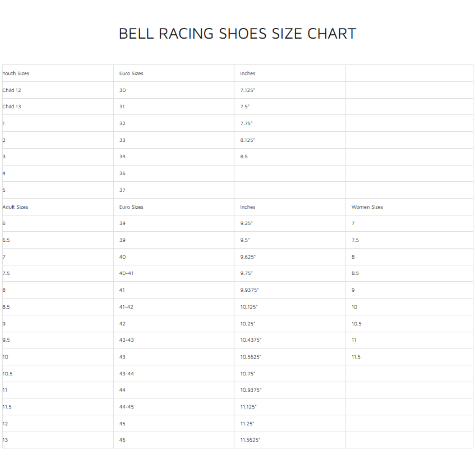Select the Adult Sizes header cell
This screenshot has width=476, height=476.
click(x=15, y=207)
